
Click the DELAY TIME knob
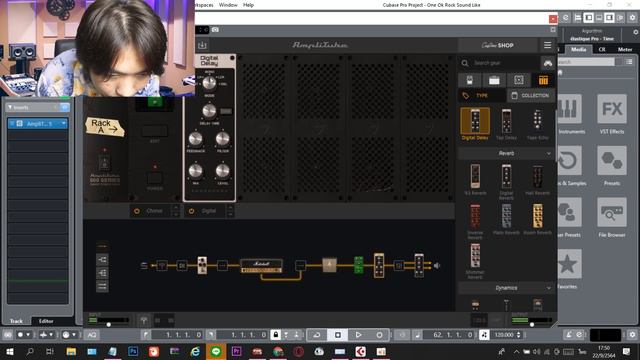click(209, 111)
